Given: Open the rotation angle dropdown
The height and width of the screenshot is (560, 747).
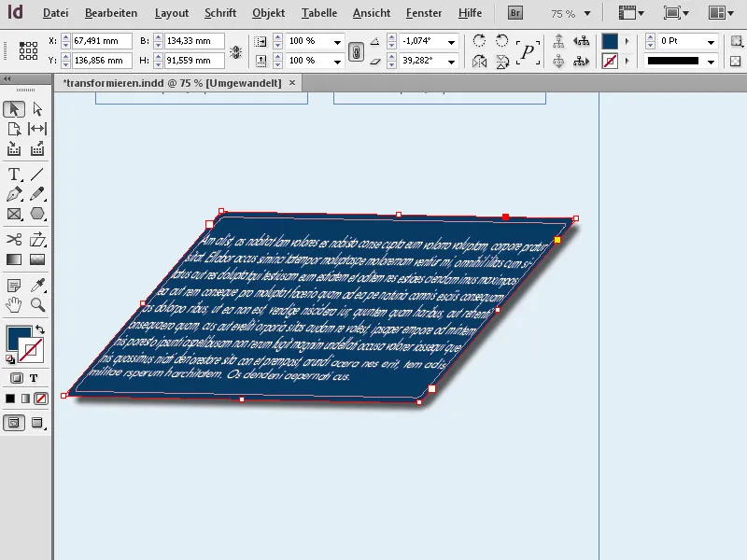Looking at the screenshot, I should (453, 41).
